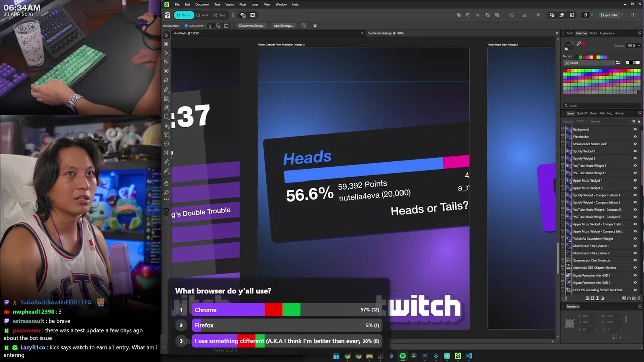Click the Document Setup button
This screenshot has height=362, width=644.
click(251, 26)
